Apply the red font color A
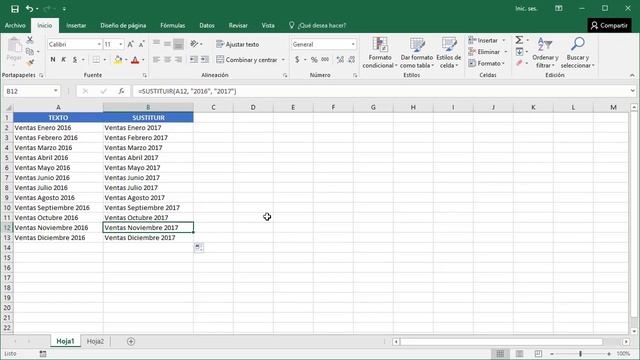The width and height of the screenshot is (640, 360). (x=135, y=60)
